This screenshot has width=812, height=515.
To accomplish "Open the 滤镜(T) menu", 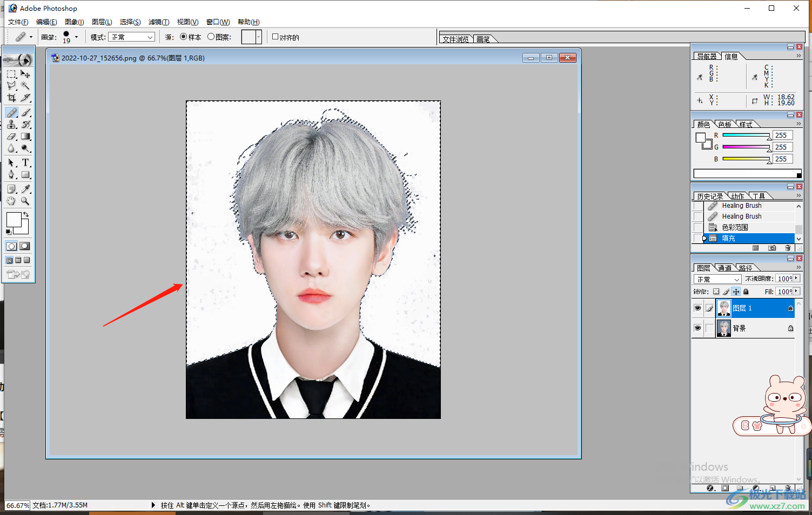I will (x=159, y=22).
